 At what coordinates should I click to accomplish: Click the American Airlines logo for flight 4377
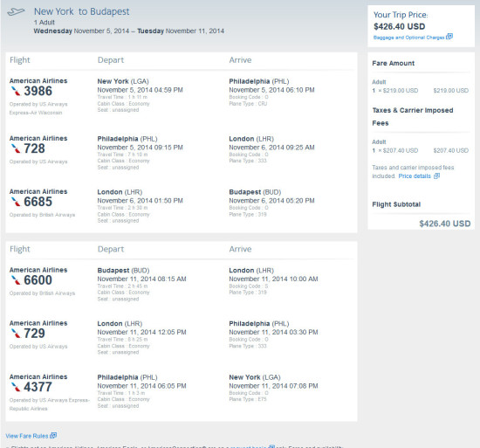(16, 387)
